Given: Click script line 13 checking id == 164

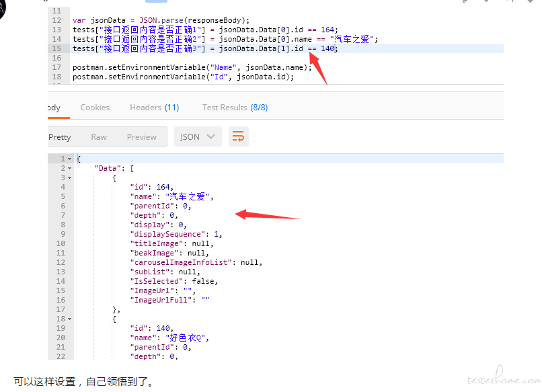Looking at the screenshot, I should tap(205, 30).
